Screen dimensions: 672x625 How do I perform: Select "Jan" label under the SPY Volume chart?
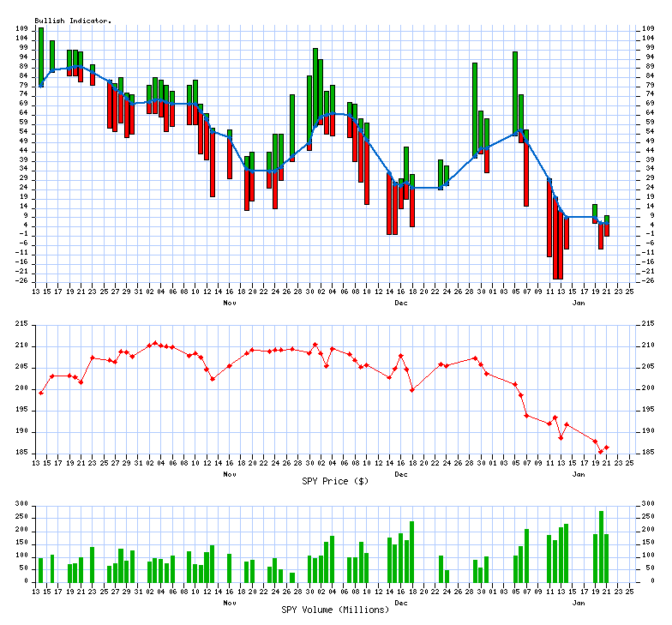(x=579, y=603)
